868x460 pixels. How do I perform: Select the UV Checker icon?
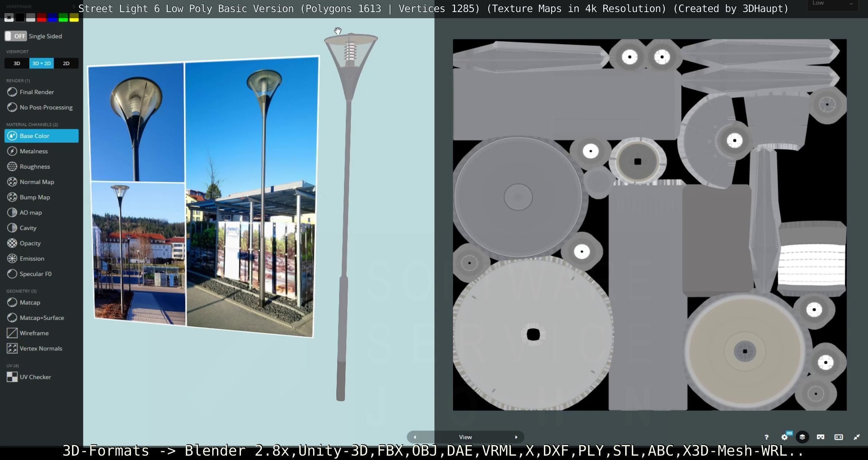click(x=12, y=377)
